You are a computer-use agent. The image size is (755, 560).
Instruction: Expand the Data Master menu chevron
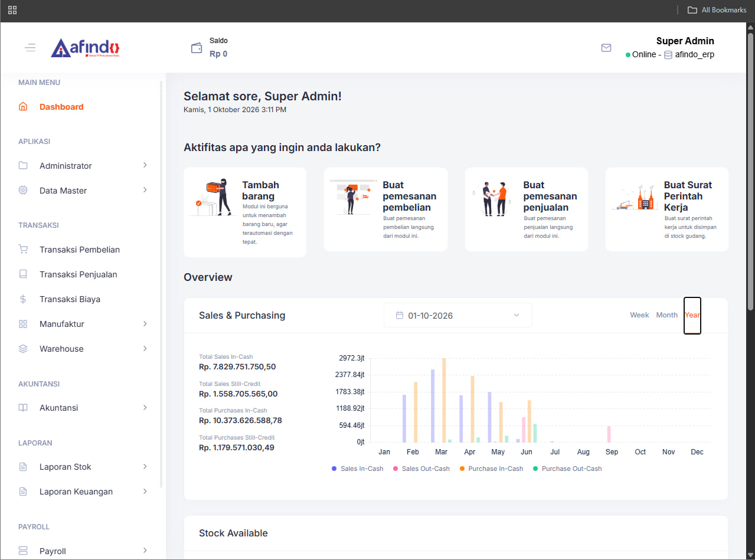145,190
